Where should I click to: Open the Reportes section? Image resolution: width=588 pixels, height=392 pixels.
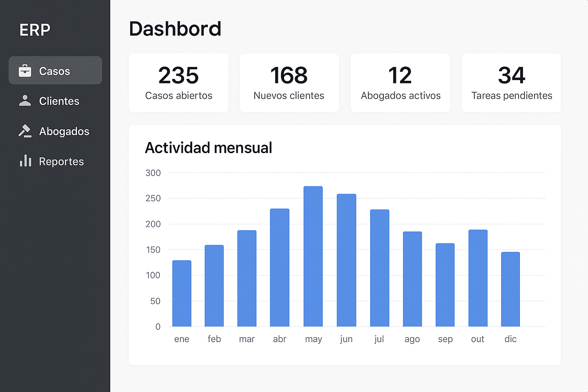click(61, 162)
